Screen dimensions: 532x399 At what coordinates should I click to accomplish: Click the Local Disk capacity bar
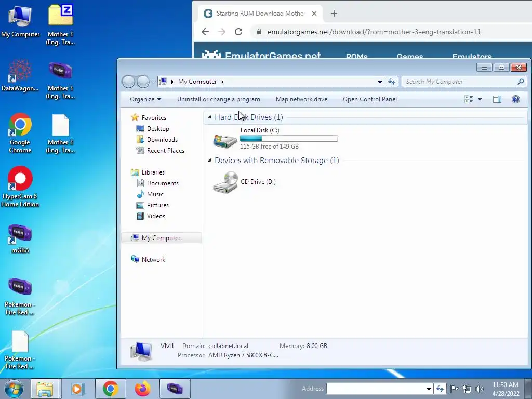(x=289, y=138)
